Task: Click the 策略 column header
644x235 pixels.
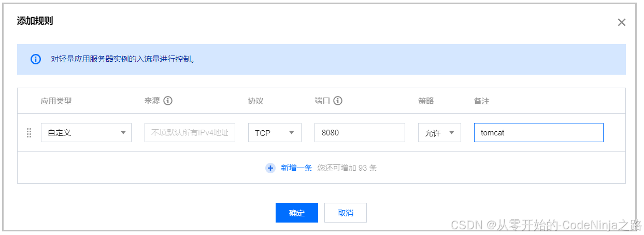Action: click(426, 101)
